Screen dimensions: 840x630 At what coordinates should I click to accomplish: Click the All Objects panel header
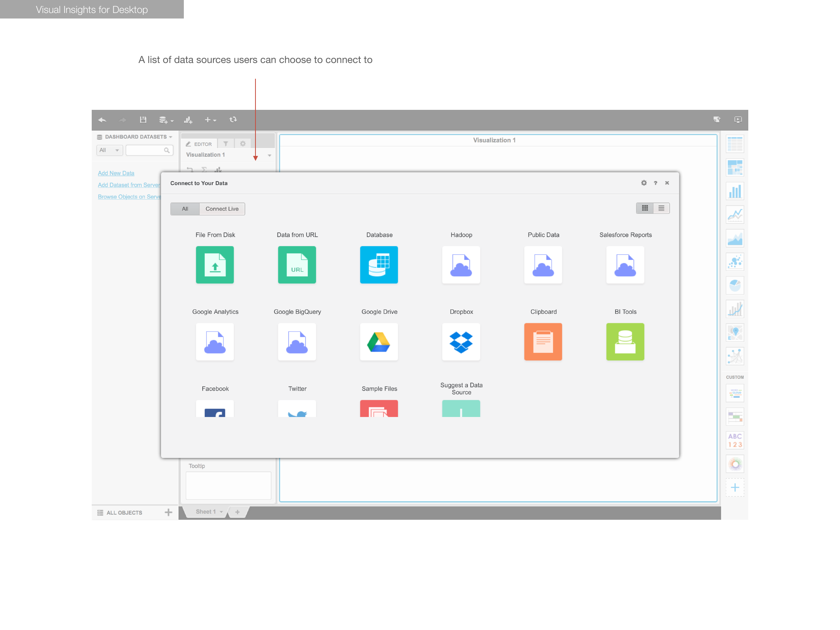point(124,513)
